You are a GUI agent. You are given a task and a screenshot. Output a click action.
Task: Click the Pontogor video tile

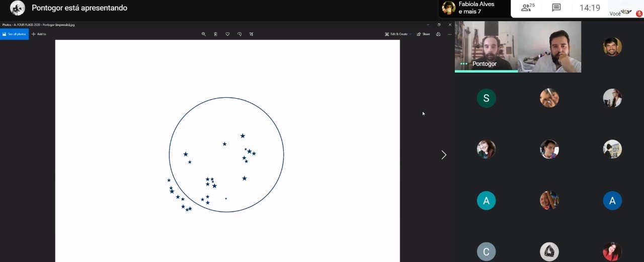point(486,47)
